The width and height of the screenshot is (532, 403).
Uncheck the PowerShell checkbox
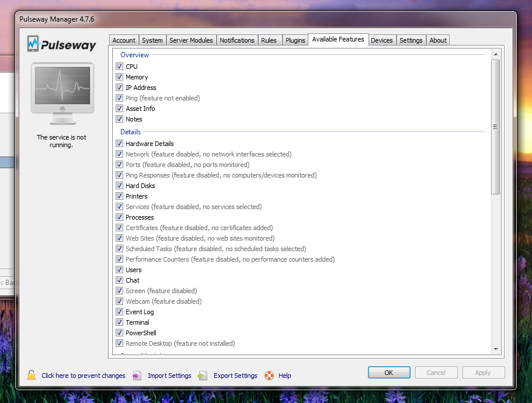[119, 333]
